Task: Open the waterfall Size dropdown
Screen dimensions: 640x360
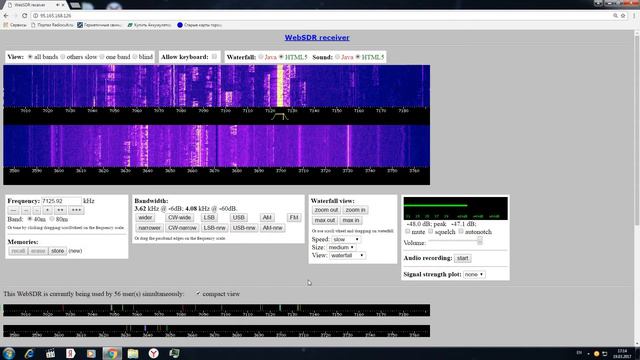Action: pos(341,247)
